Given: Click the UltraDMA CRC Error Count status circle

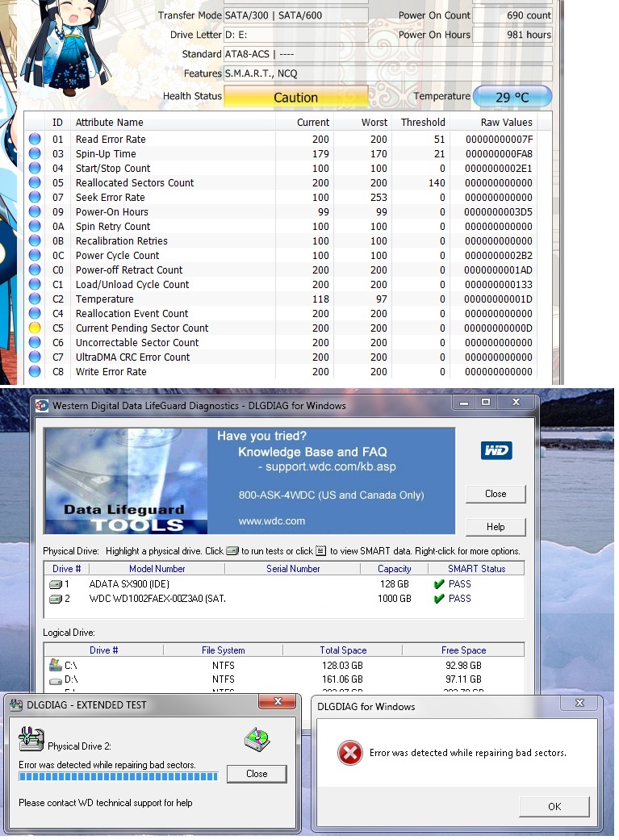Looking at the screenshot, I should pyautogui.click(x=35, y=357).
